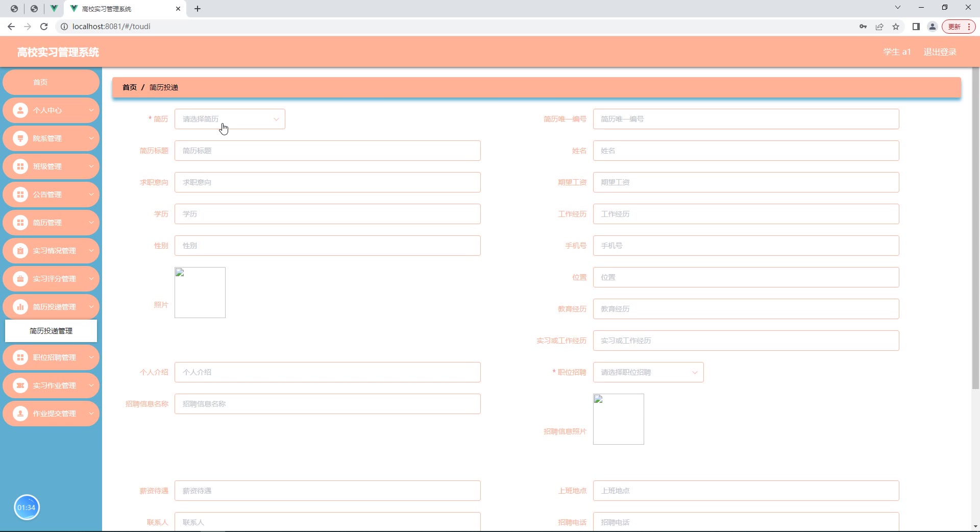Click the 01:34 timer circle
The width and height of the screenshot is (980, 532).
[27, 507]
